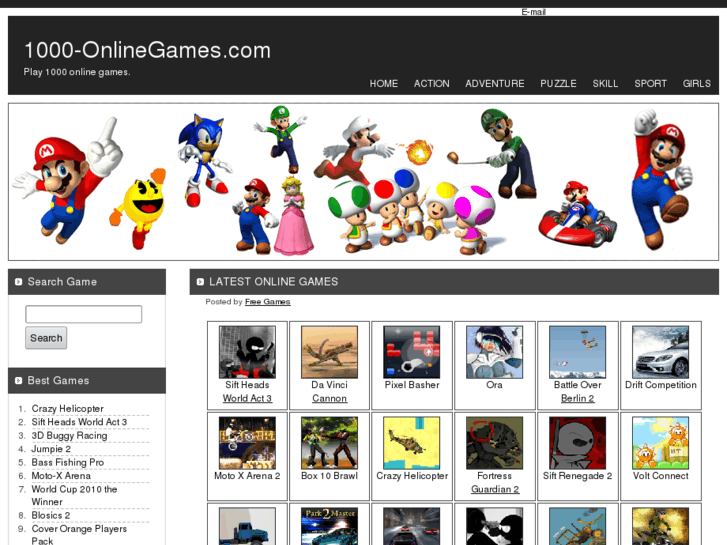Open the Sift Renegade 2 thumbnail
Image resolution: width=727 pixels, height=545 pixels.
[577, 442]
